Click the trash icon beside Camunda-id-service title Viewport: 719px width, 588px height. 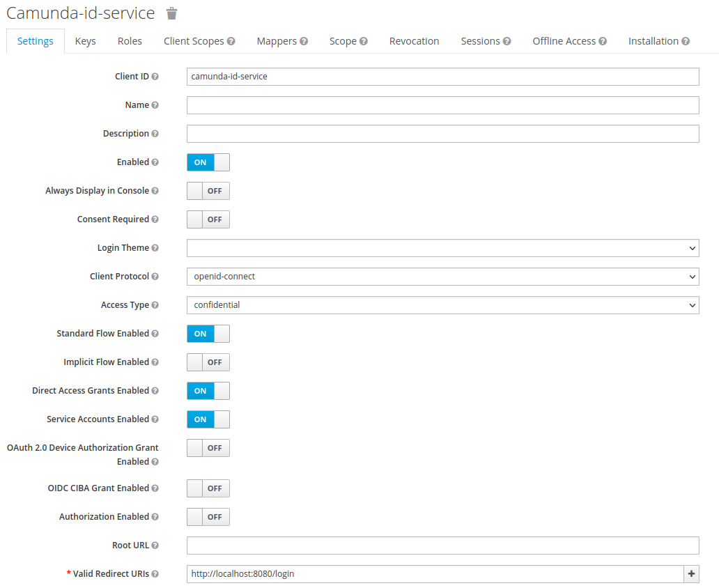coord(172,13)
